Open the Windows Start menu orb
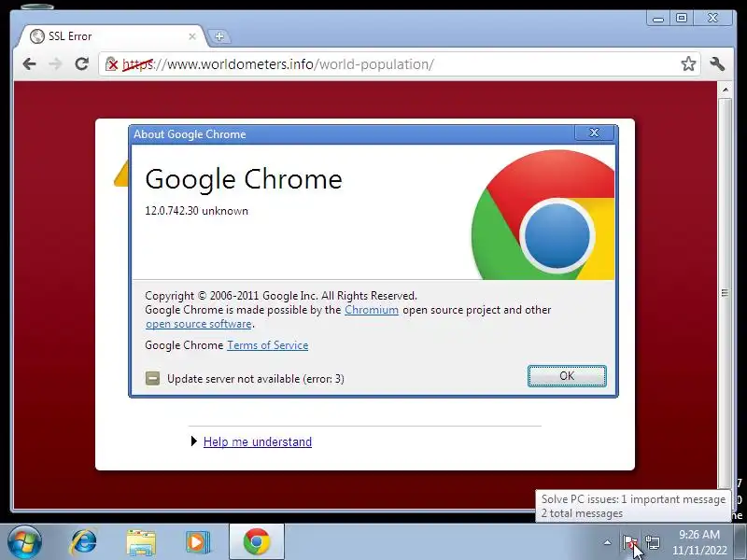This screenshot has height=560, width=747. (x=24, y=542)
